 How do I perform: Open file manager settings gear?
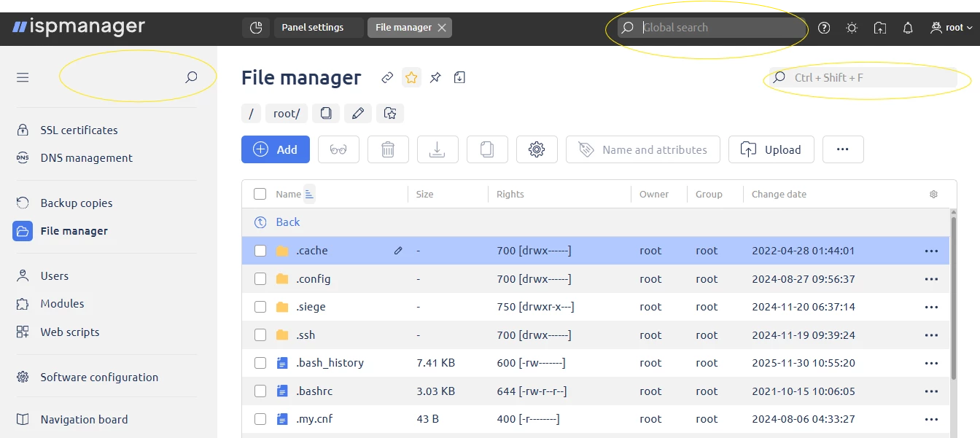537,149
